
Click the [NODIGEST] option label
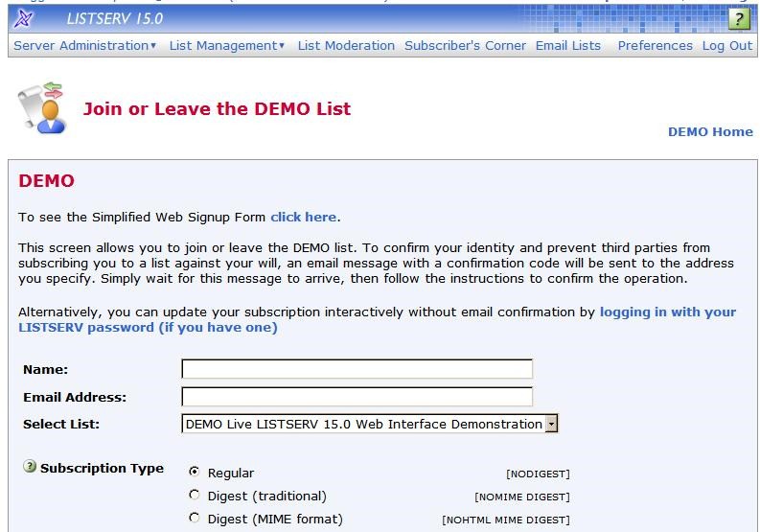click(538, 474)
